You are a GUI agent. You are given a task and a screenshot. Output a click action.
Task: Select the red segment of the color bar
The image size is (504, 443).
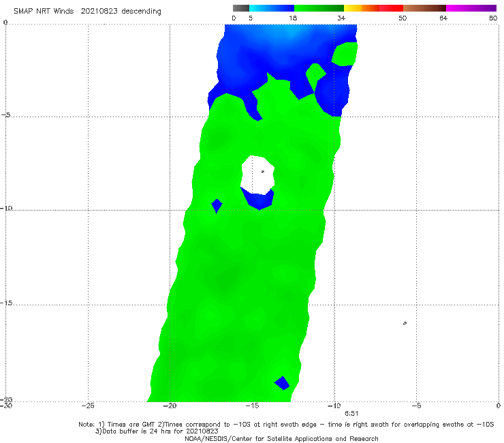pos(391,8)
